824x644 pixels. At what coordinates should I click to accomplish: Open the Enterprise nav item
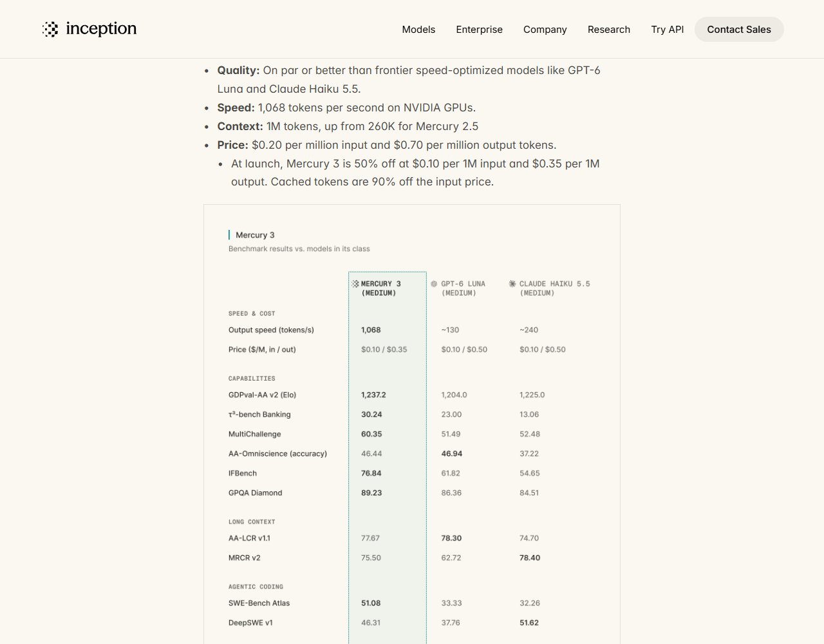tap(479, 30)
